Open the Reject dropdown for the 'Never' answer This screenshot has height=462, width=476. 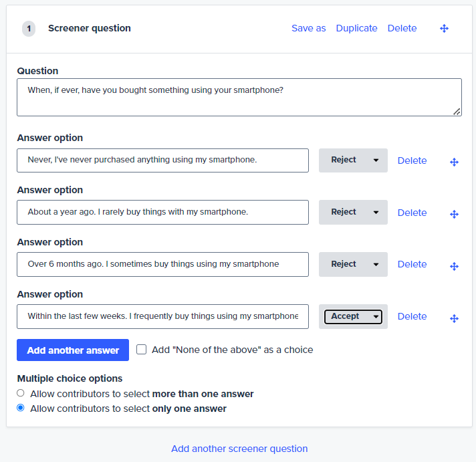(x=353, y=160)
